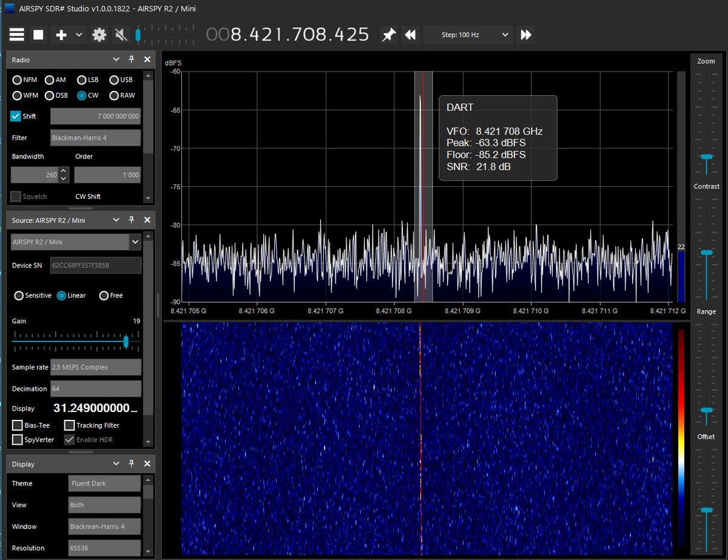Adjust the volume slider in the toolbar

click(138, 35)
